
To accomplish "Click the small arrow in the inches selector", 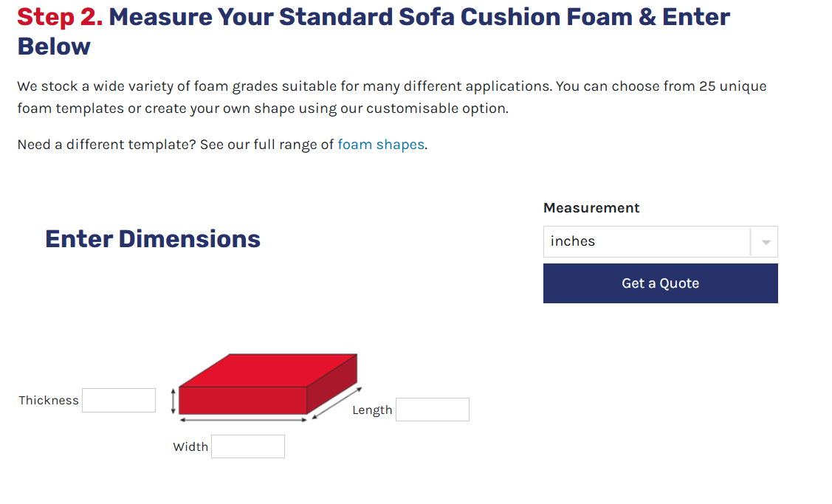I will point(766,243).
